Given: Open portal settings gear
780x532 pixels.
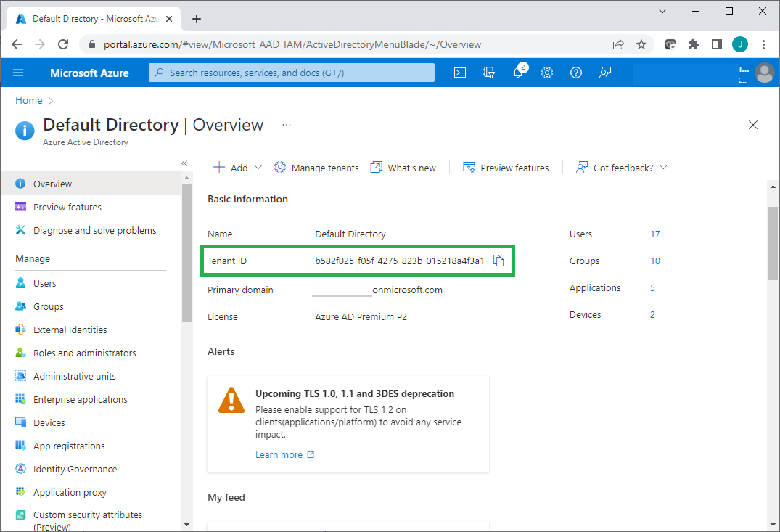Looking at the screenshot, I should (x=547, y=73).
